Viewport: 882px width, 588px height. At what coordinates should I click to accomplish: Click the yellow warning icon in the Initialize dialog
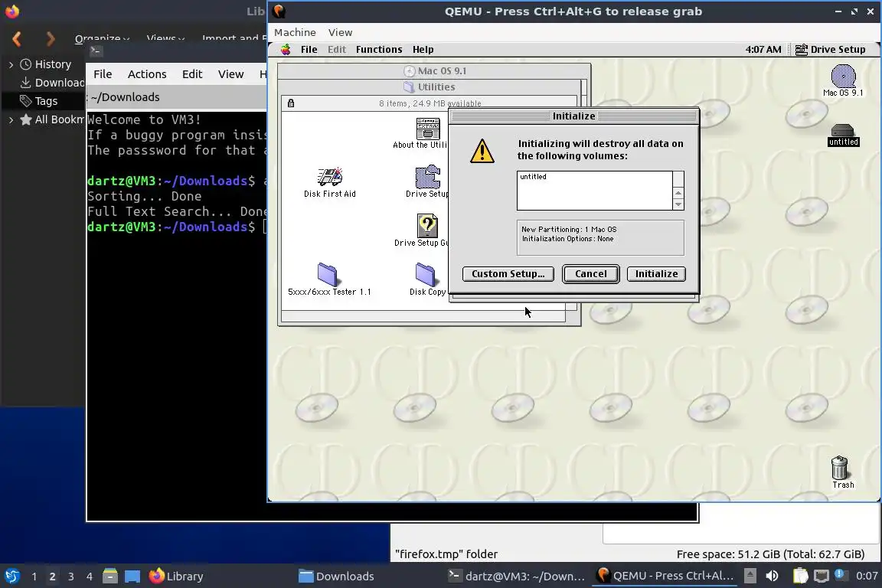[x=482, y=151]
